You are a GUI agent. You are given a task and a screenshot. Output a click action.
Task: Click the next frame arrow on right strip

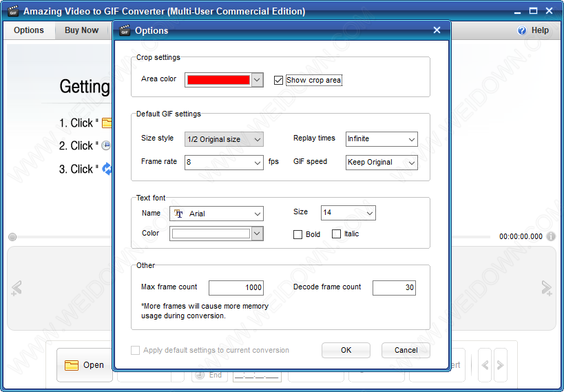(x=547, y=288)
